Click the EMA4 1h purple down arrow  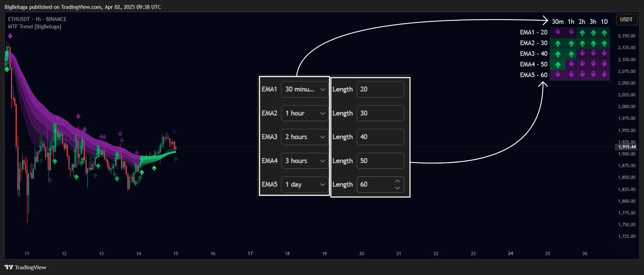click(571, 64)
